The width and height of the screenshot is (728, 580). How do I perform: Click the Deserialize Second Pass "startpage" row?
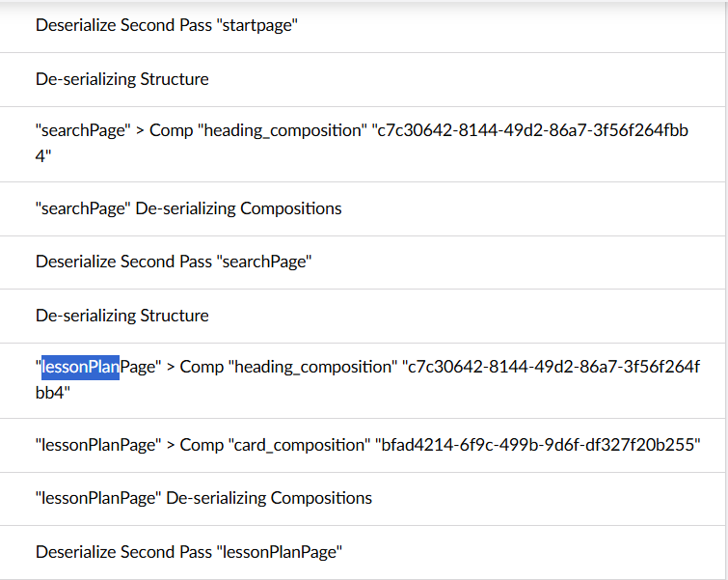coord(167,26)
